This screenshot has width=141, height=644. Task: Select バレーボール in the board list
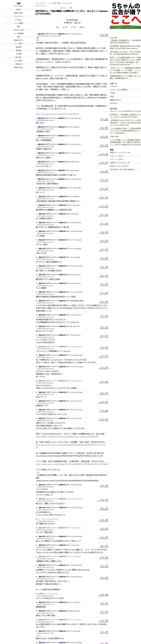click(18, 16)
